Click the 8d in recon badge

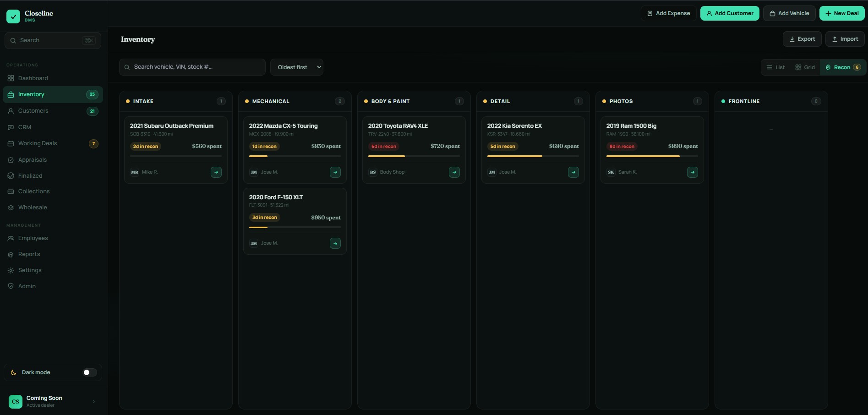(622, 147)
